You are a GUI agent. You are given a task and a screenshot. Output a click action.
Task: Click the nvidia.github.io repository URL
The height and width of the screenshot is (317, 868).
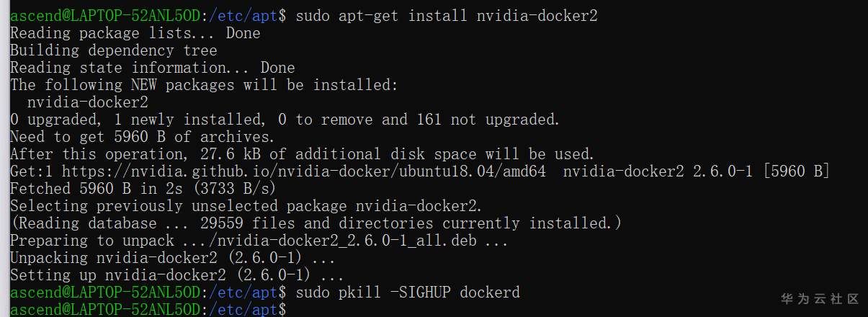pyautogui.click(x=303, y=171)
